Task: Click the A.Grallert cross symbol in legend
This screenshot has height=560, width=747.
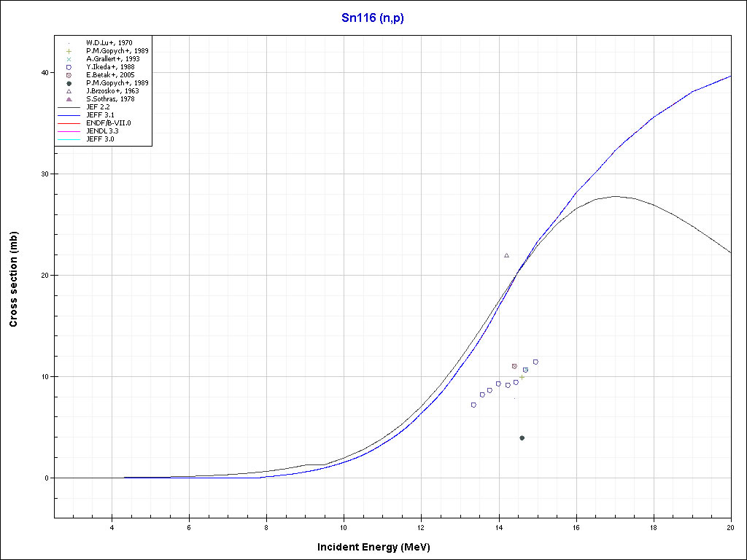Action: 69,59
